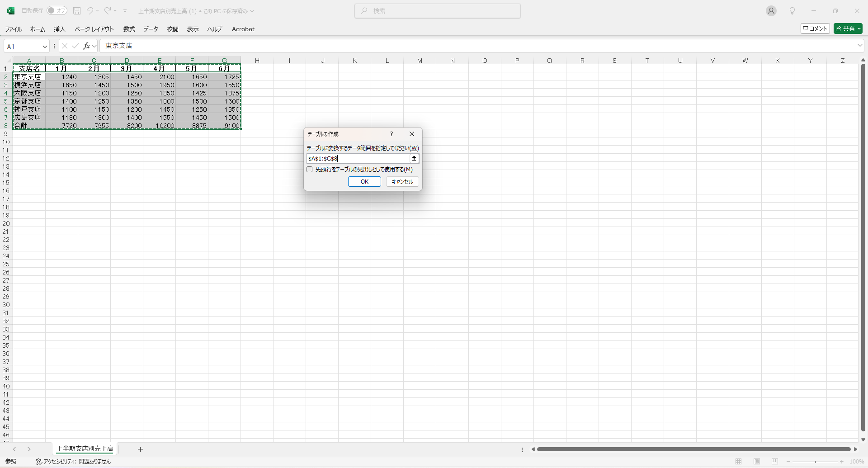Enable the use first row as headers checkbox
The height and width of the screenshot is (468, 868).
point(310,170)
